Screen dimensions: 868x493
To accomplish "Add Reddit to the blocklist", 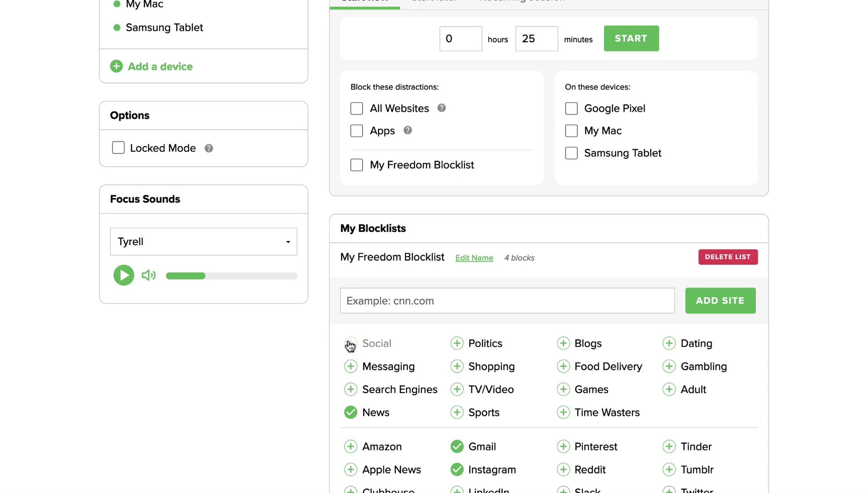I will 563,470.
